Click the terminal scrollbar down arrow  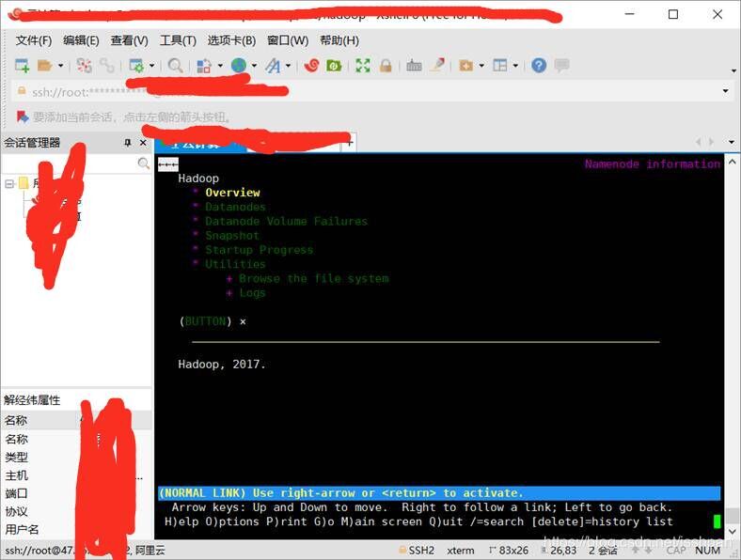732,532
